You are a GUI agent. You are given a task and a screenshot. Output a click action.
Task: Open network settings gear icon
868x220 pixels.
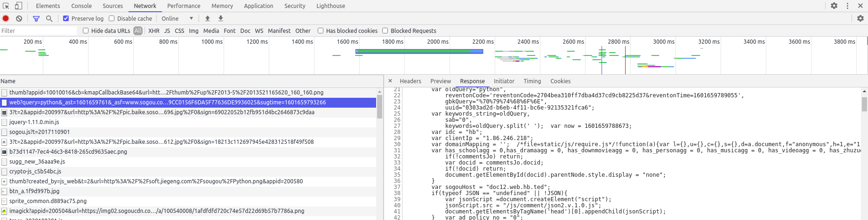coord(860,18)
